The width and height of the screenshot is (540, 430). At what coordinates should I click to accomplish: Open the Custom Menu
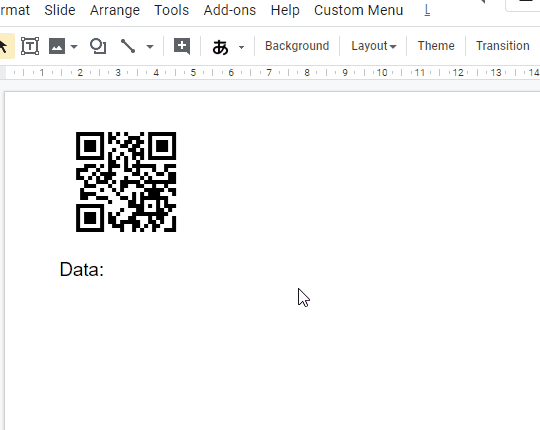pyautogui.click(x=359, y=10)
